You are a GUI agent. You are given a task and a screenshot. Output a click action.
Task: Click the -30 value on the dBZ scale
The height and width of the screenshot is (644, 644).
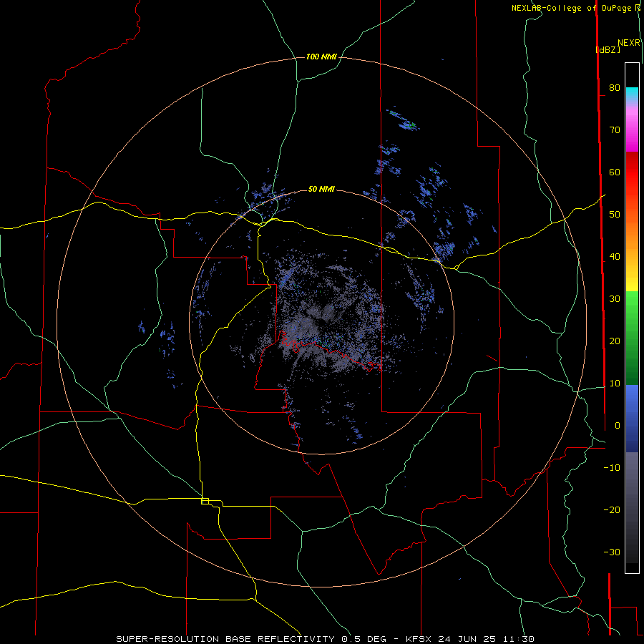612,552
